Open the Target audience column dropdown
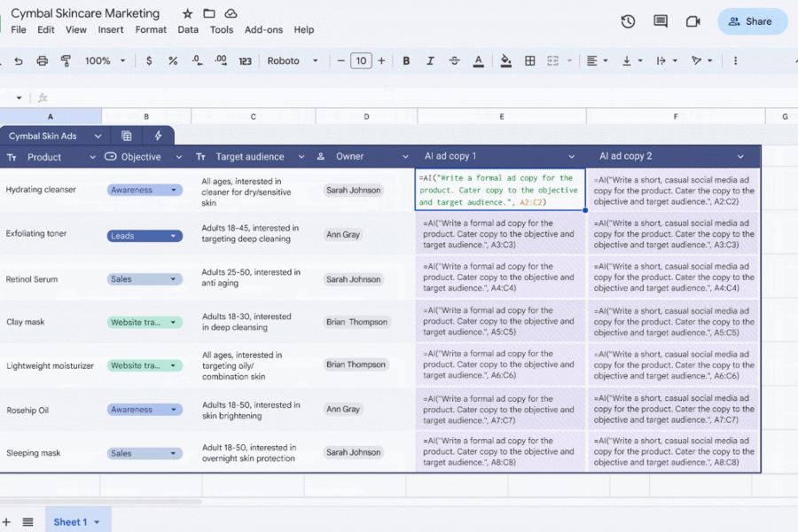Image resolution: width=798 pixels, height=532 pixels. pyautogui.click(x=301, y=157)
